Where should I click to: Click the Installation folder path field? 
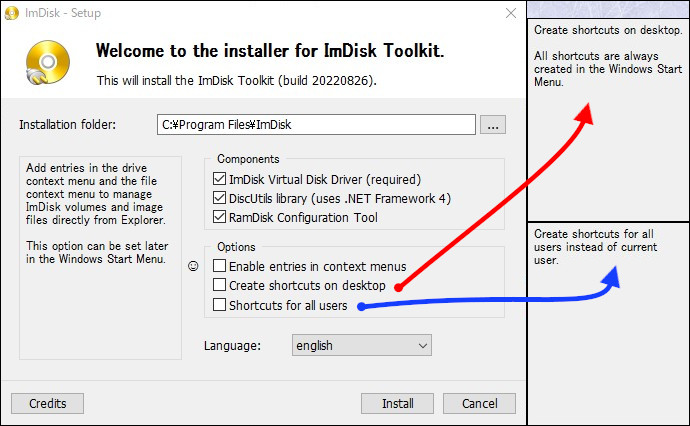[316, 125]
